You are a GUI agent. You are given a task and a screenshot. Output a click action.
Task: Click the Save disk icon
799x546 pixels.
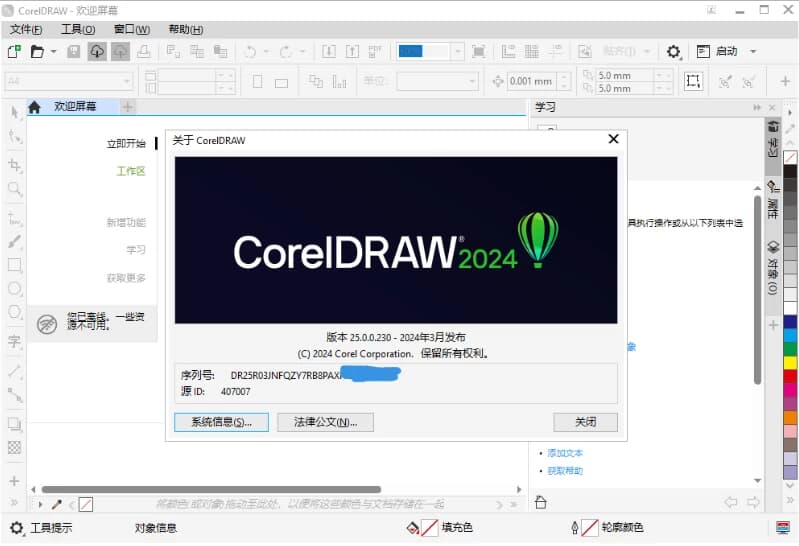(74, 51)
